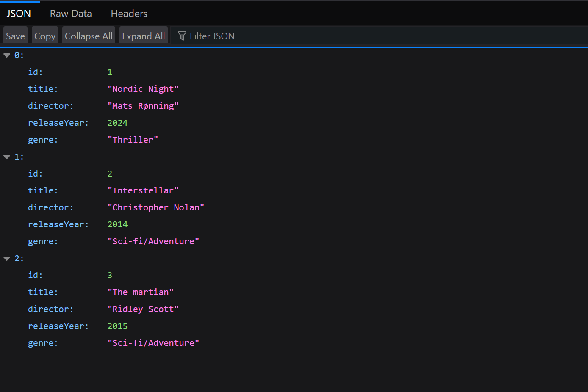Collapse entry 2 using its disclosure triangle
588x392 pixels.
pos(6,258)
